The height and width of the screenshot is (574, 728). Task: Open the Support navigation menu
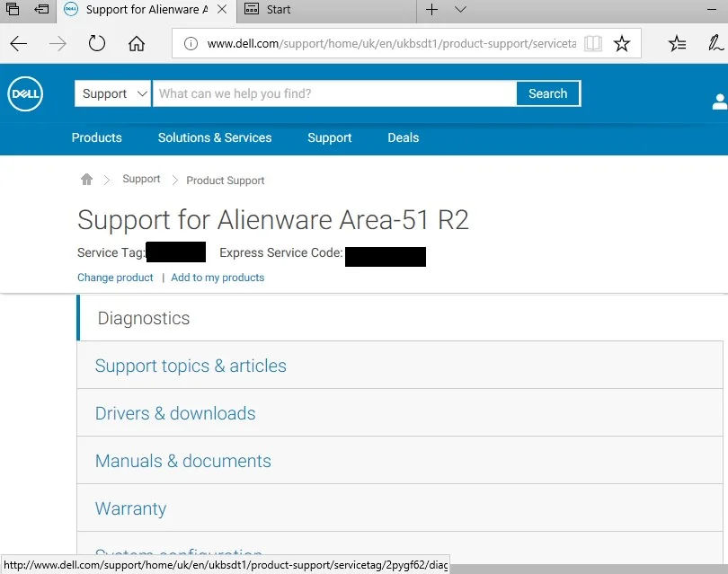(x=330, y=137)
